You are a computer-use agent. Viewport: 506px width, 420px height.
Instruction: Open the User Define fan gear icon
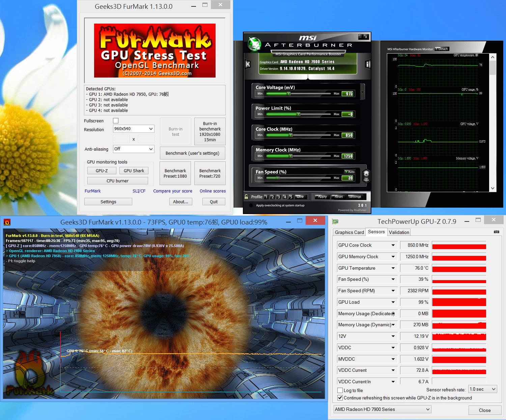(366, 176)
